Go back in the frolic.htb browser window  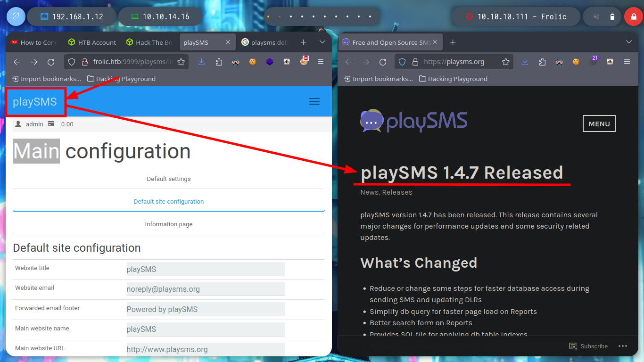pos(17,62)
